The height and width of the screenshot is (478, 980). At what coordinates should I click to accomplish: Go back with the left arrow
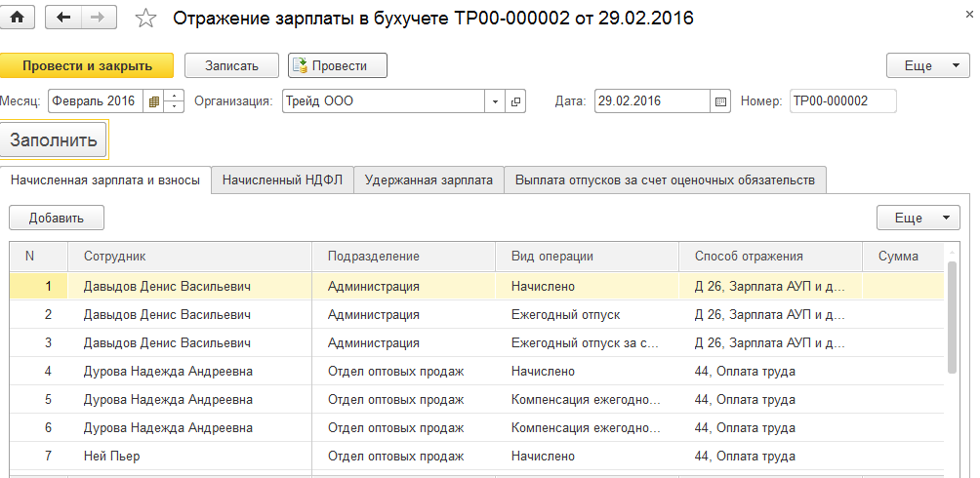pos(63,18)
